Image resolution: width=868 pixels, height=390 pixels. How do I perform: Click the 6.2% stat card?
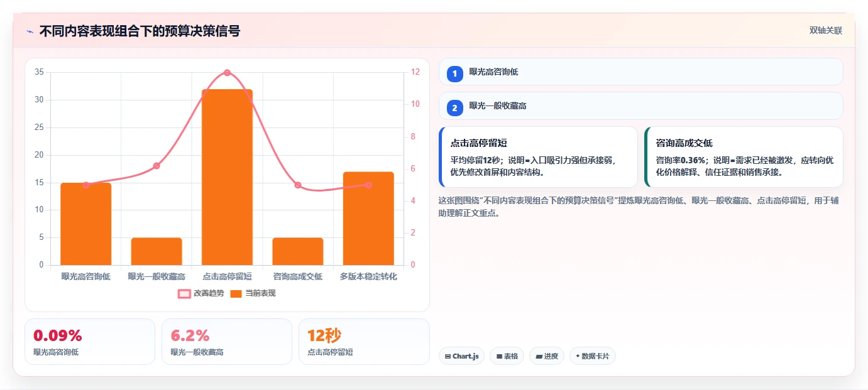click(x=227, y=342)
